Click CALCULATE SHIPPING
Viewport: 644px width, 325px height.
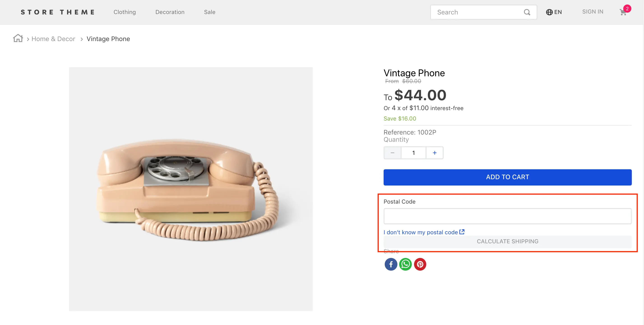click(x=507, y=241)
